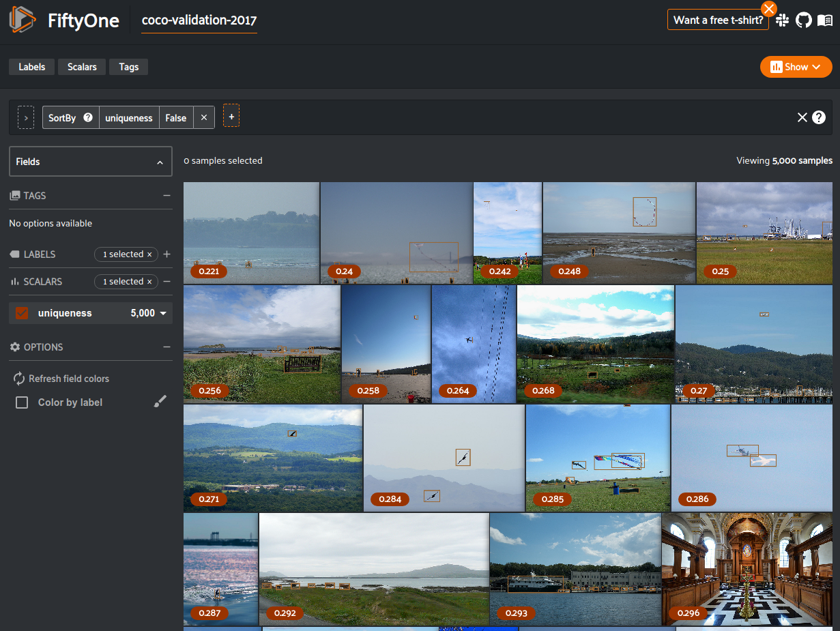840x631 pixels.
Task: Switch to the Scalars tab
Action: [x=82, y=67]
